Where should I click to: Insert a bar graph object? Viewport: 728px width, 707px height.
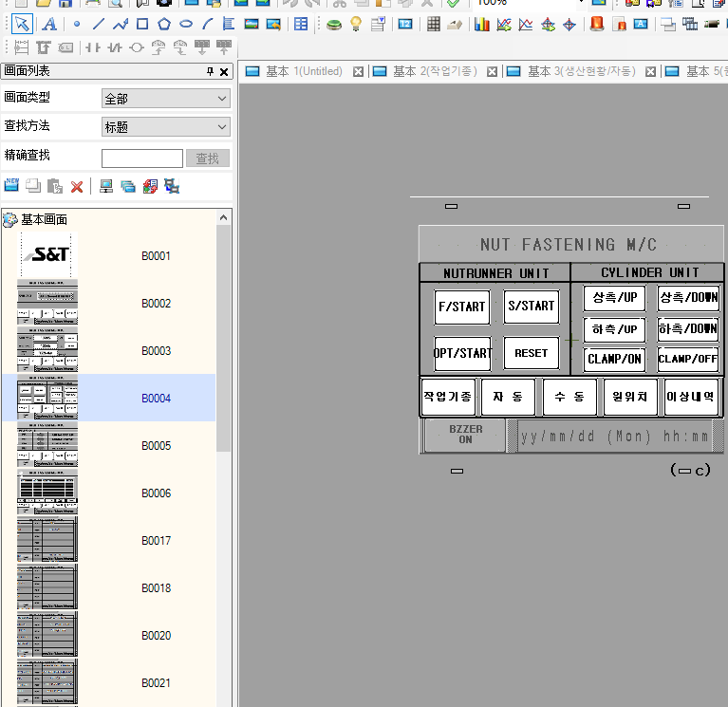click(482, 25)
